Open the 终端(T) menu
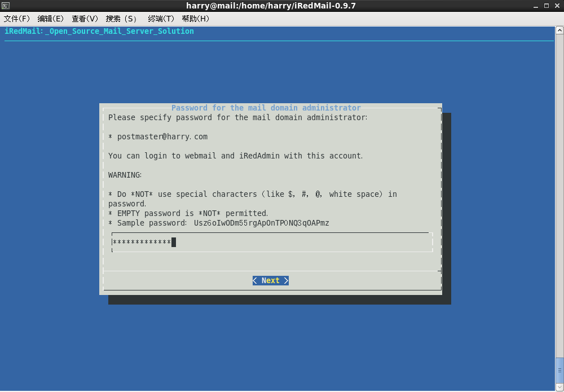The height and width of the screenshot is (392, 564). 161,19
